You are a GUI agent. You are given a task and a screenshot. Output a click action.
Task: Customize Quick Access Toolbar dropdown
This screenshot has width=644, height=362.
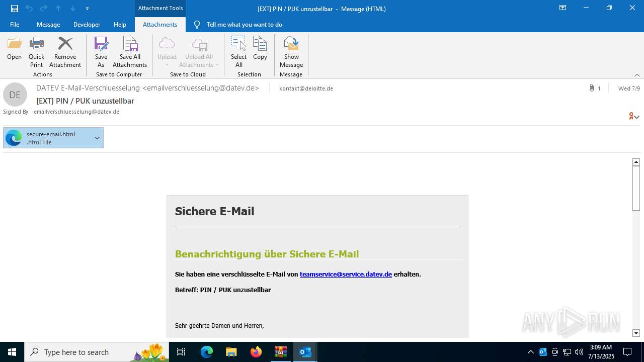tap(88, 8)
